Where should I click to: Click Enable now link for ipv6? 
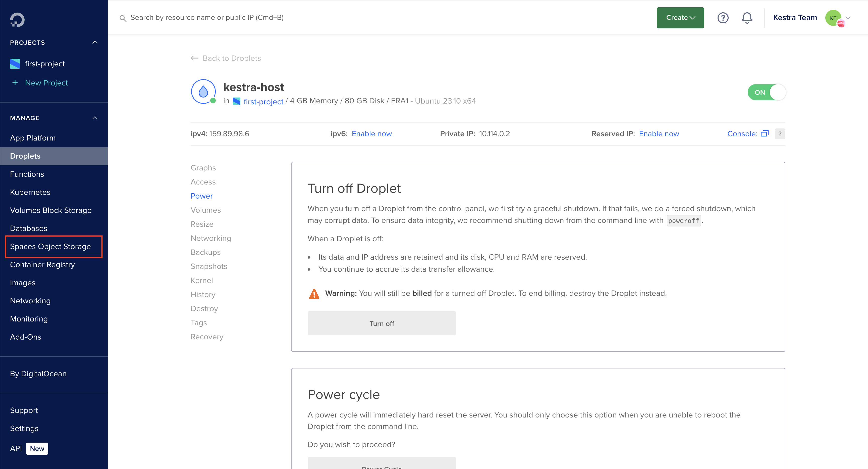click(371, 134)
